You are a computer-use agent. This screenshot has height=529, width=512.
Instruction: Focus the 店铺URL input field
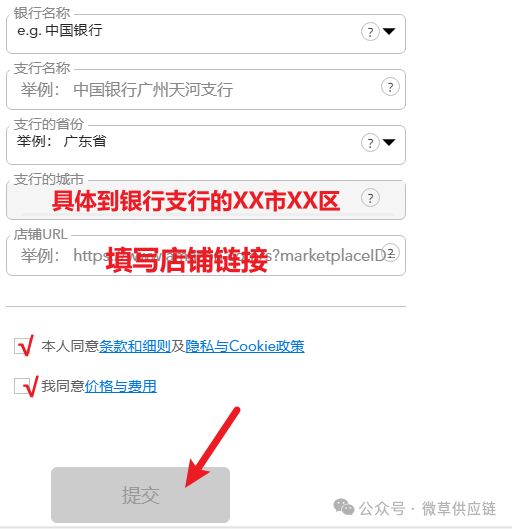pos(206,255)
